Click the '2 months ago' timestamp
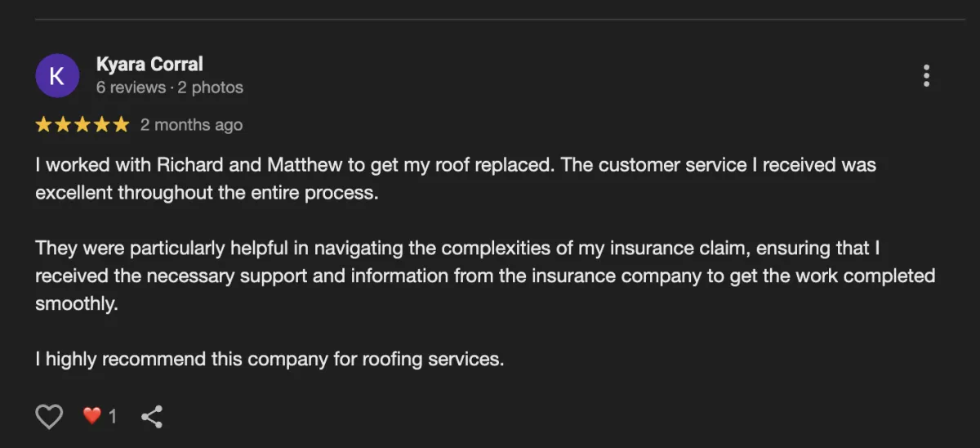 coord(191,125)
